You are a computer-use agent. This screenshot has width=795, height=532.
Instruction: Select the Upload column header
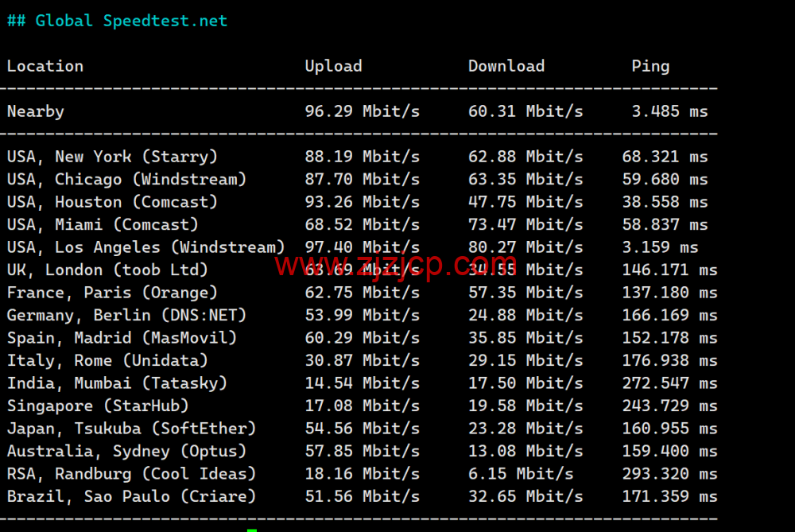point(333,66)
